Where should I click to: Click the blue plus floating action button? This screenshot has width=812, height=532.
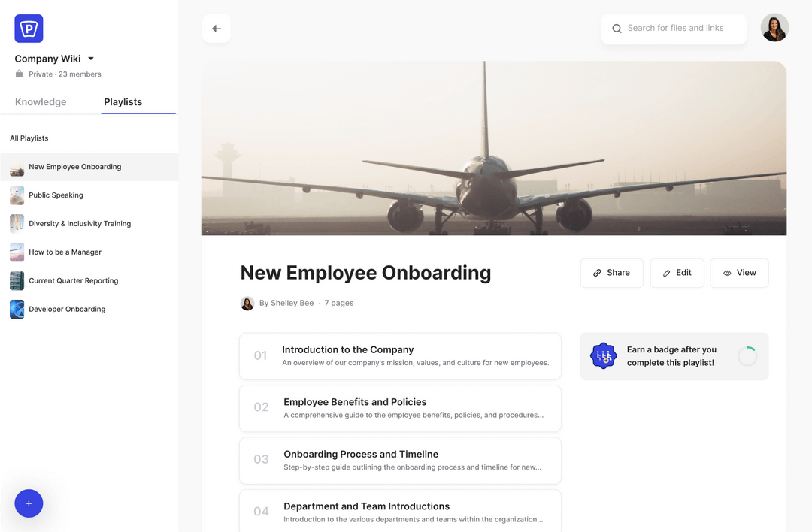pyautogui.click(x=29, y=503)
